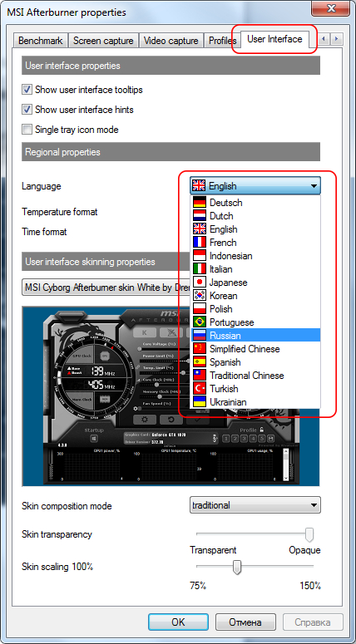This screenshot has height=644, width=356.
Task: Enable Single tray icon mode
Action: click(x=27, y=130)
